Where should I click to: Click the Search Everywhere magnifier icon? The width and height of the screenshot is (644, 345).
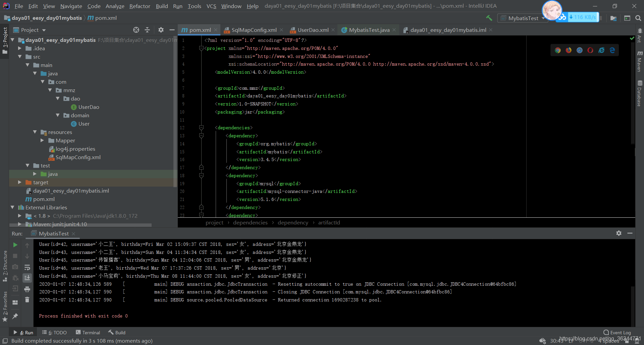(638, 18)
